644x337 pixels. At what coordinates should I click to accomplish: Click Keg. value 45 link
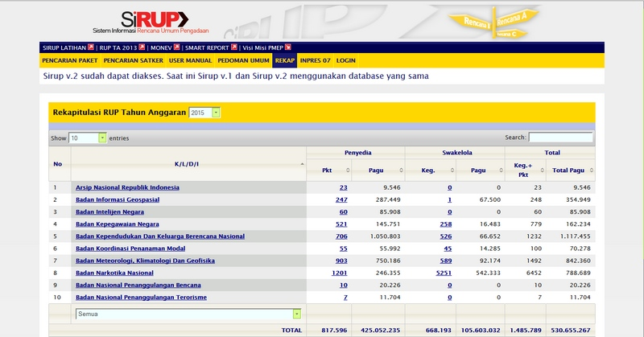click(448, 249)
